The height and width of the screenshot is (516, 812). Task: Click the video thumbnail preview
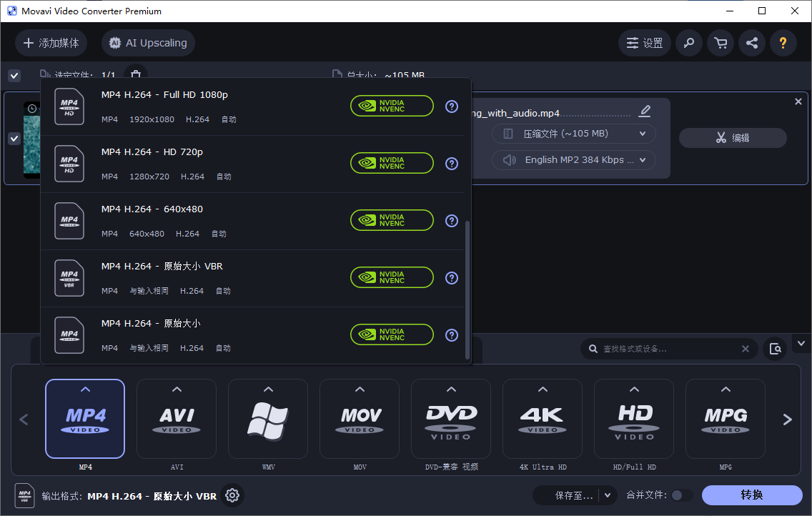pyautogui.click(x=31, y=139)
